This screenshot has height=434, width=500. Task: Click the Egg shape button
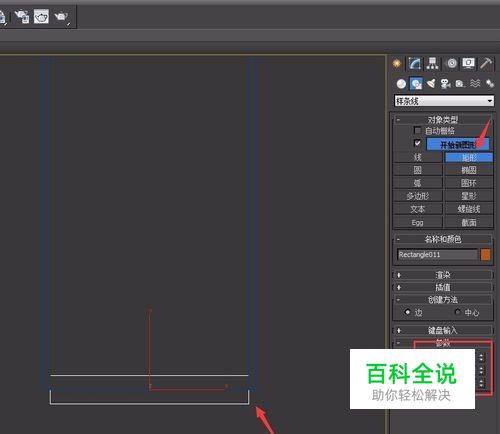(418, 222)
